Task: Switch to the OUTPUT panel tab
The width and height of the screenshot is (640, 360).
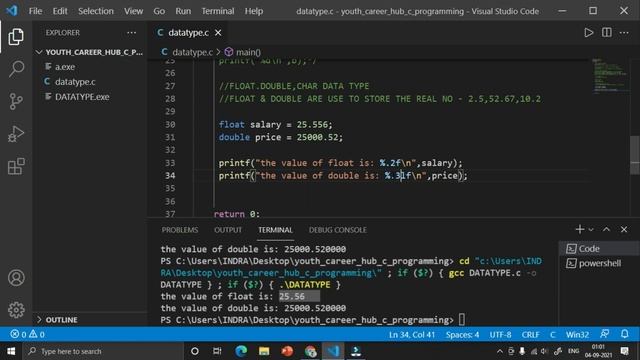Action: pyautogui.click(x=228, y=230)
